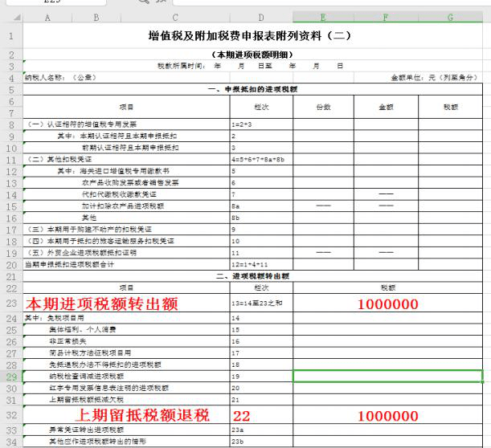Click cell 8b in column D

coord(261,218)
